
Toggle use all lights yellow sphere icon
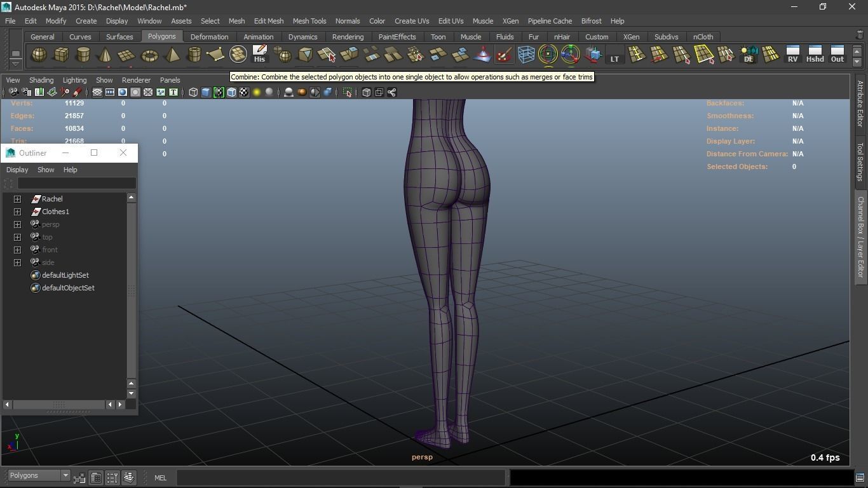click(x=257, y=93)
